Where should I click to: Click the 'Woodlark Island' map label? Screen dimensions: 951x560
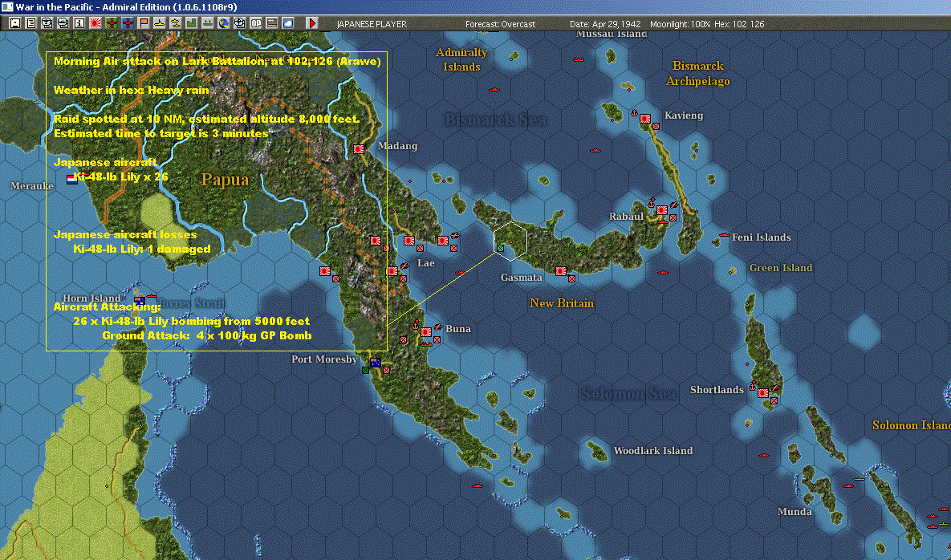coord(653,451)
